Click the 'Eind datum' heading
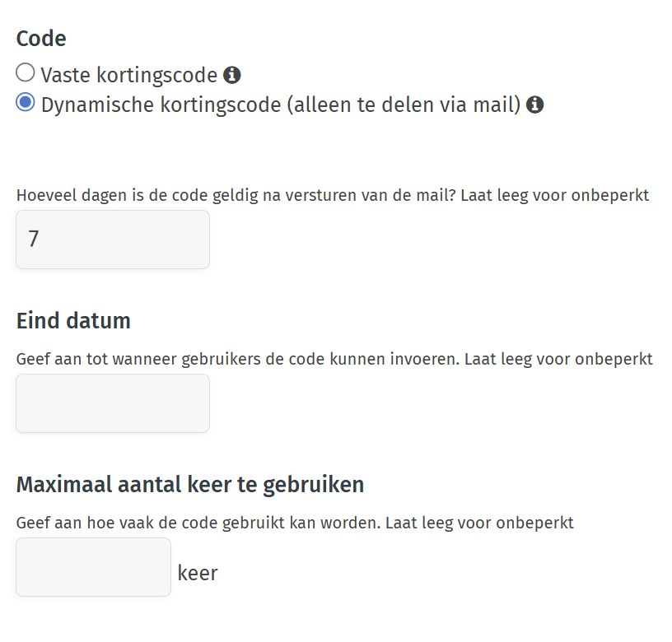Viewport: 672px width, 642px height. pos(73,321)
